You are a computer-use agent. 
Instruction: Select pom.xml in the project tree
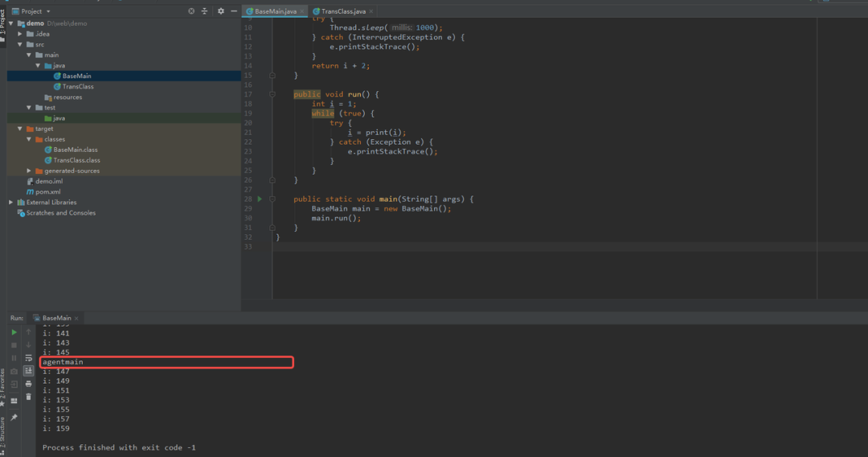coord(48,191)
